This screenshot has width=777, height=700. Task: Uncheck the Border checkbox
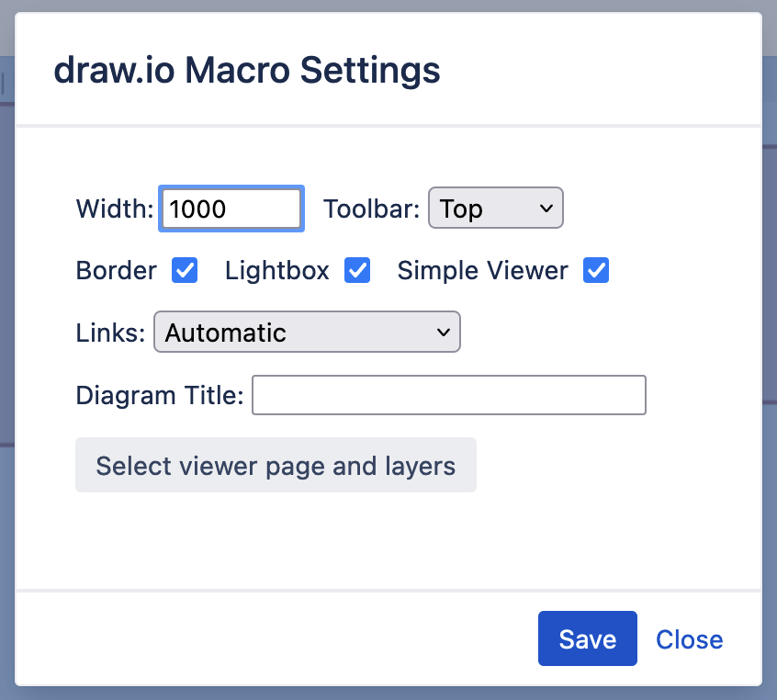click(x=185, y=270)
